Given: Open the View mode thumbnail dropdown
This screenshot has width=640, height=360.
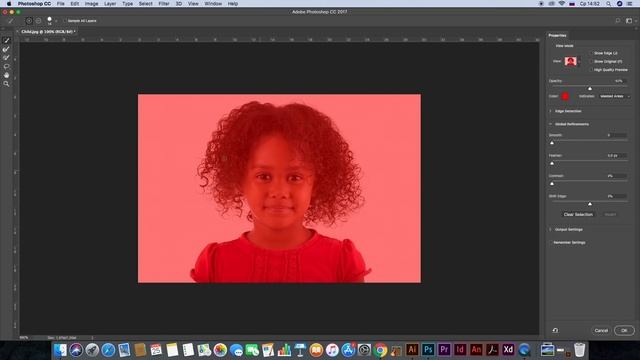Looking at the screenshot, I should pos(572,62).
